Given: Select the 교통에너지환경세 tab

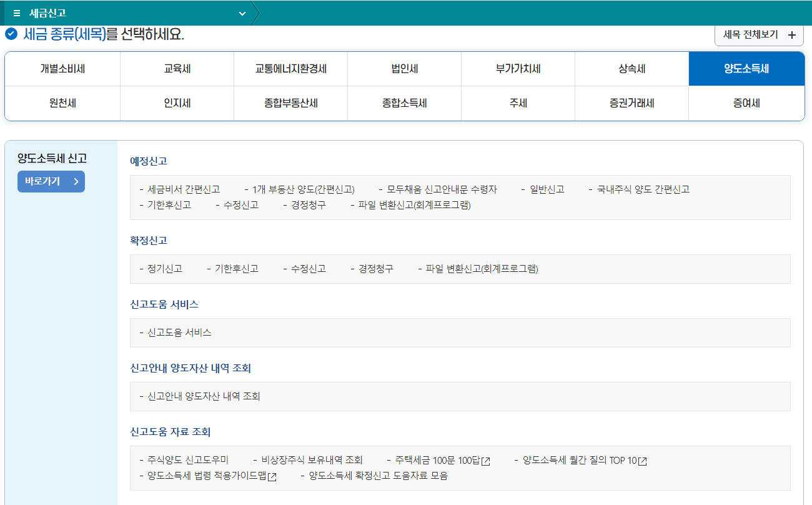Looking at the screenshot, I should (x=290, y=69).
